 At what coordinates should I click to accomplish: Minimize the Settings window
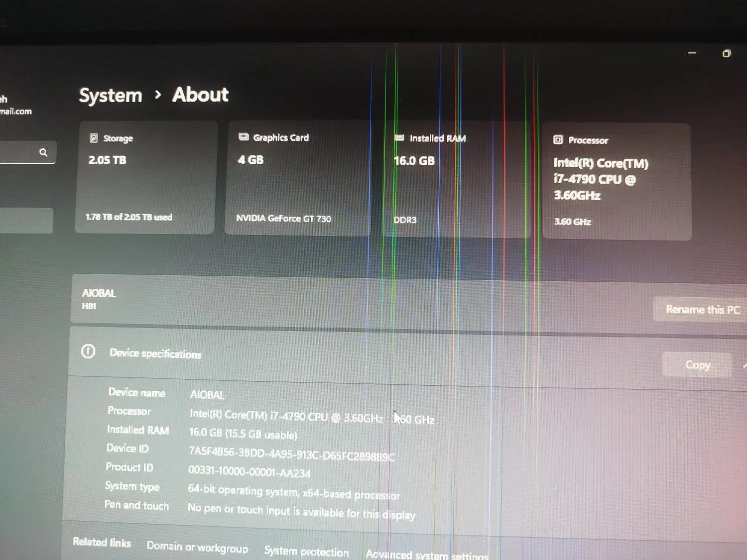692,53
